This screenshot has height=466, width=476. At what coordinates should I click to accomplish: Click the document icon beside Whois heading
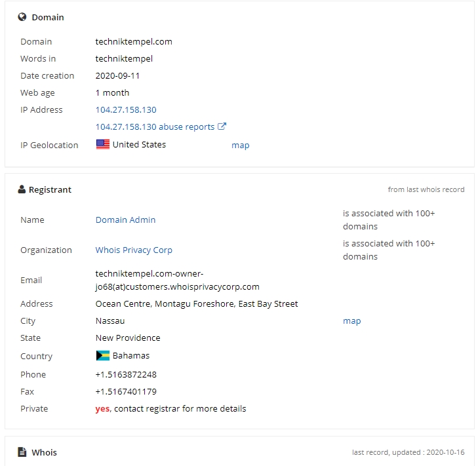[x=22, y=452]
